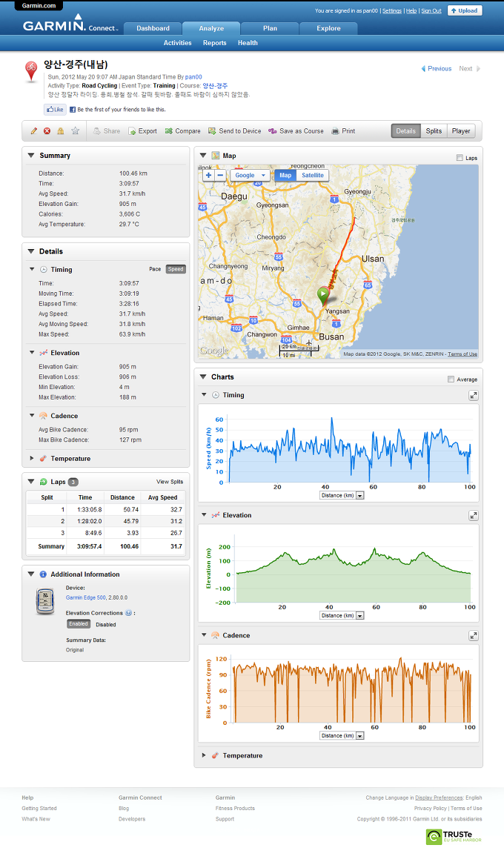Collapse the Details panel
The height and width of the screenshot is (862, 504).
(31, 251)
